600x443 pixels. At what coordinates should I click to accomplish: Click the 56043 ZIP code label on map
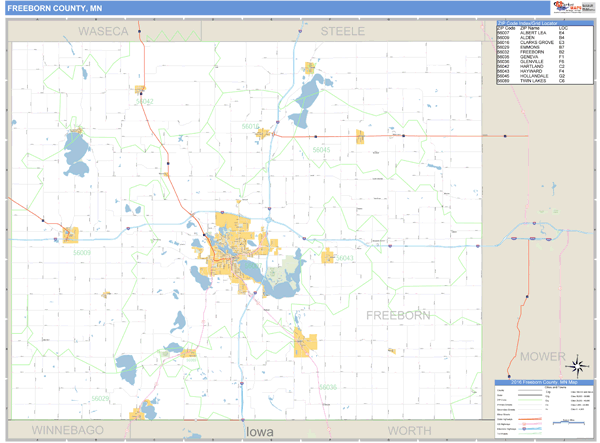click(345, 259)
